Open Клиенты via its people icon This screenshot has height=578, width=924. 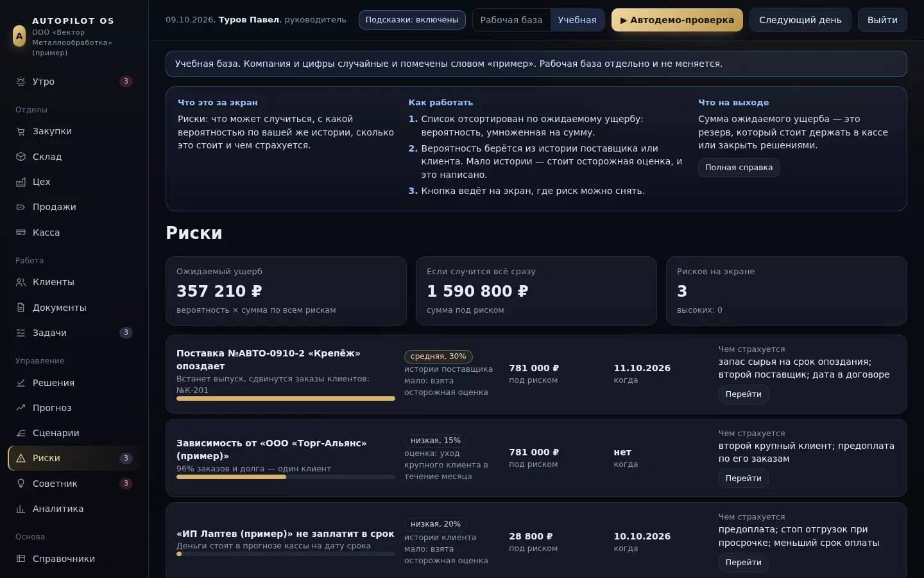click(21, 282)
